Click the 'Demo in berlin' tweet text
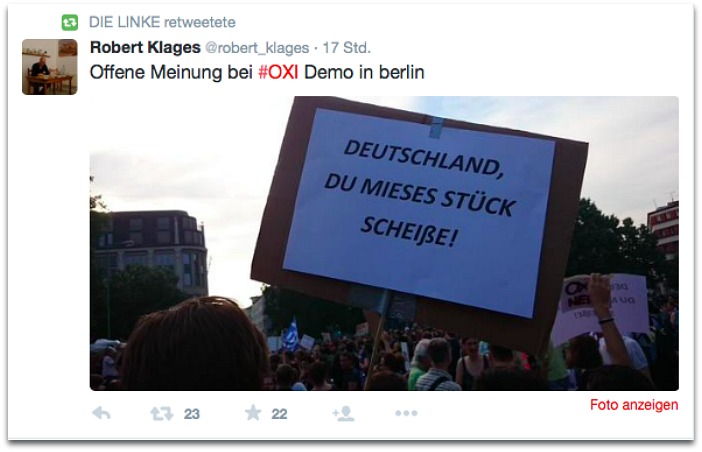The image size is (702, 452). 364,72
